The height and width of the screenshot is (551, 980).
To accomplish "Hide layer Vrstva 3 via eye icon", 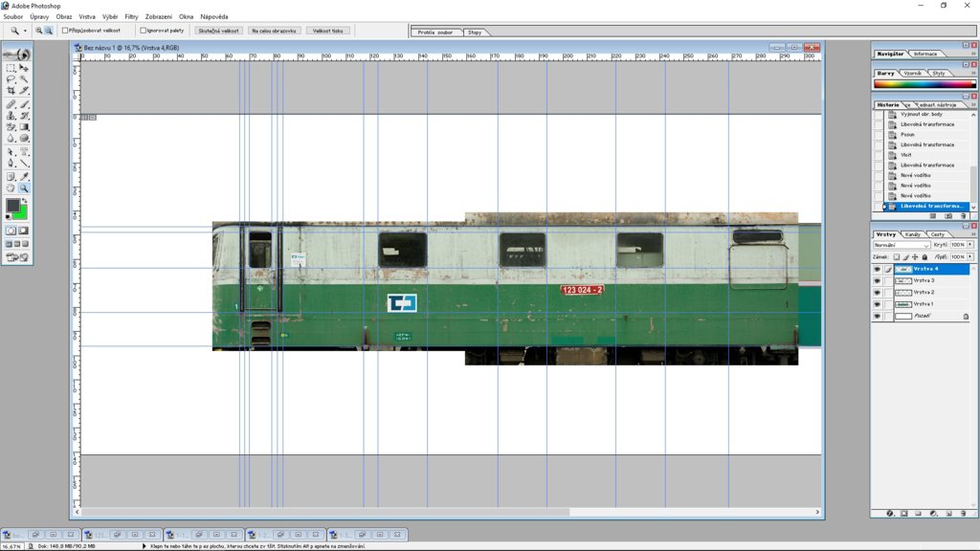I will coord(877,280).
